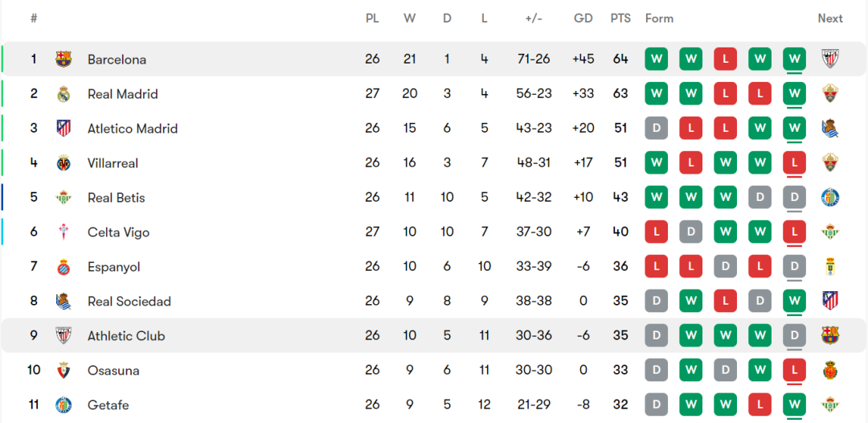Click Atletico Madrid's grey draw form badge
The image size is (868, 423).
(657, 129)
